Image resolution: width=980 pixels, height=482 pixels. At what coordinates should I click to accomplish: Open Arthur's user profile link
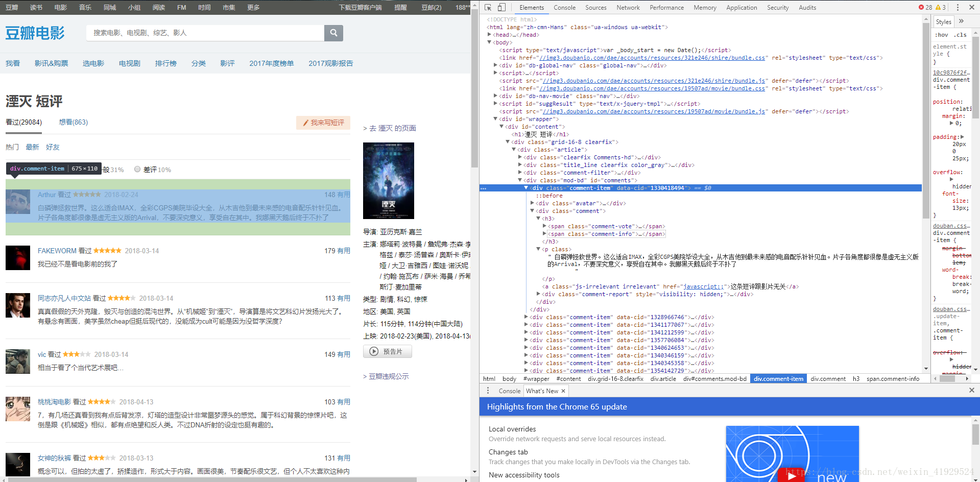point(46,195)
